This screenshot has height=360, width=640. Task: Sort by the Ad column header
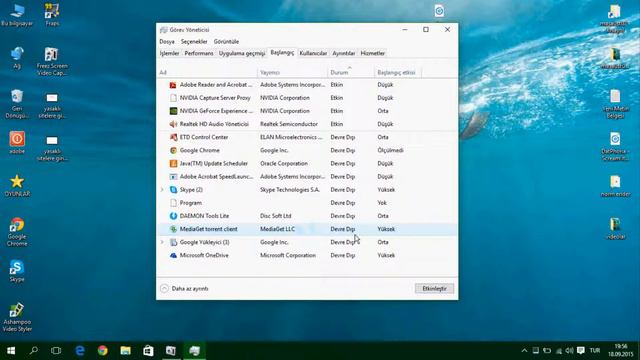coord(208,73)
